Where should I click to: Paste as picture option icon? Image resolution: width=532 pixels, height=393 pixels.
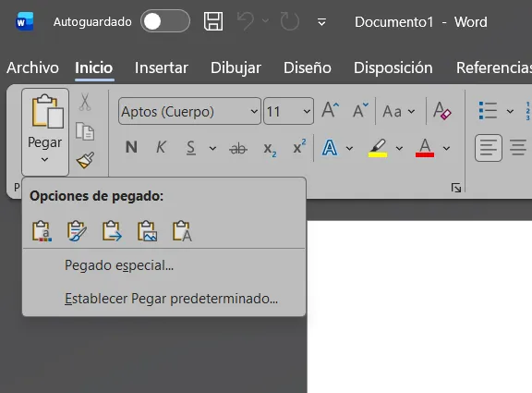147,231
